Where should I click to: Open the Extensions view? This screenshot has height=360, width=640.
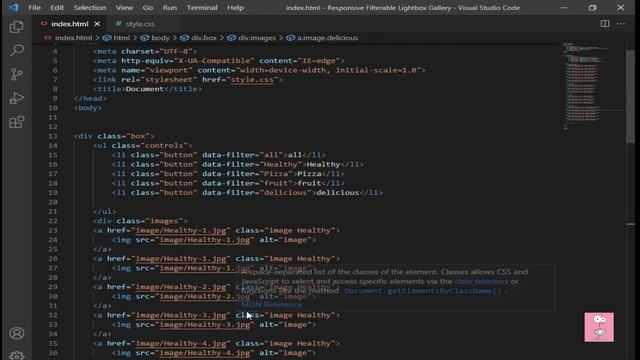tap(17, 122)
